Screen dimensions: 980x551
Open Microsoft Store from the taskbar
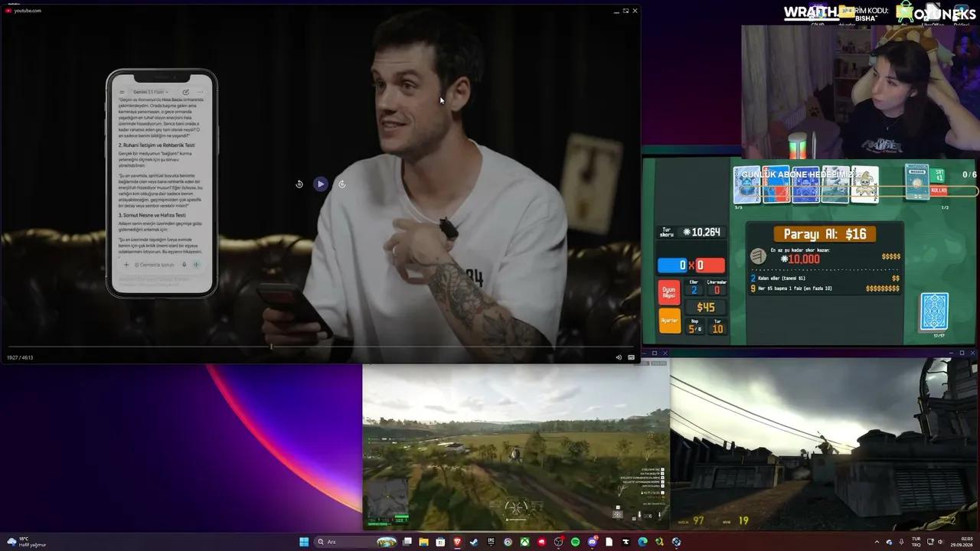[440, 542]
